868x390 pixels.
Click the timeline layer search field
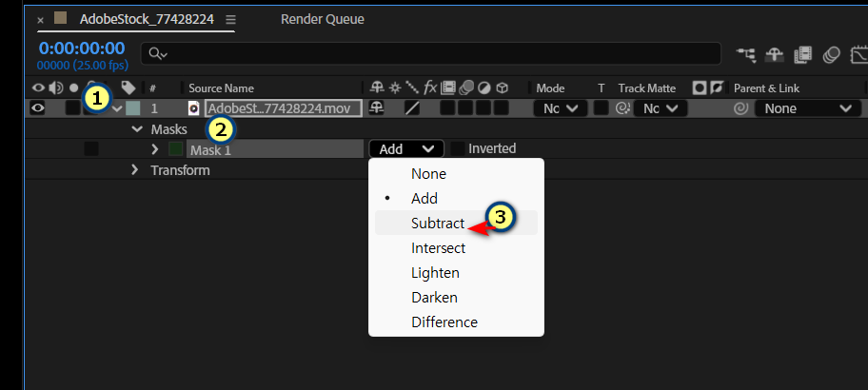point(431,53)
